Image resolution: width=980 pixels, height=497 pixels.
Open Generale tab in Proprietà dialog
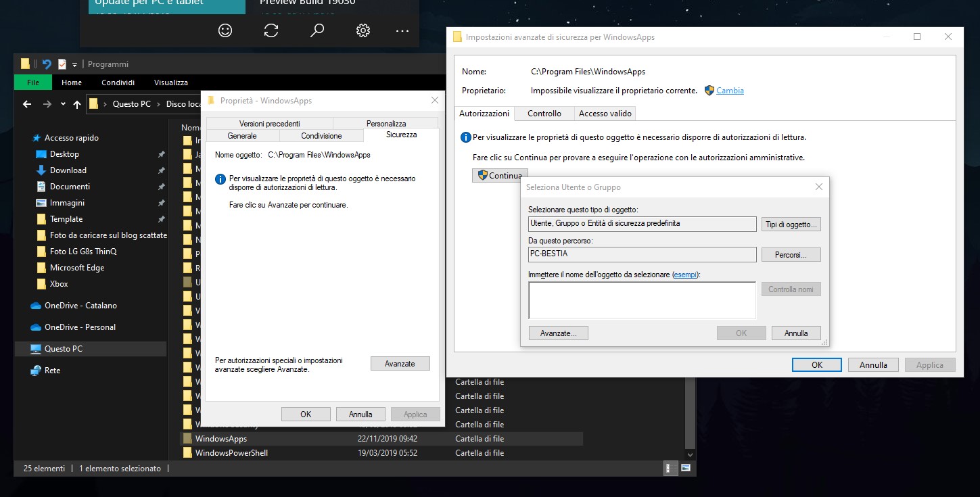point(242,136)
